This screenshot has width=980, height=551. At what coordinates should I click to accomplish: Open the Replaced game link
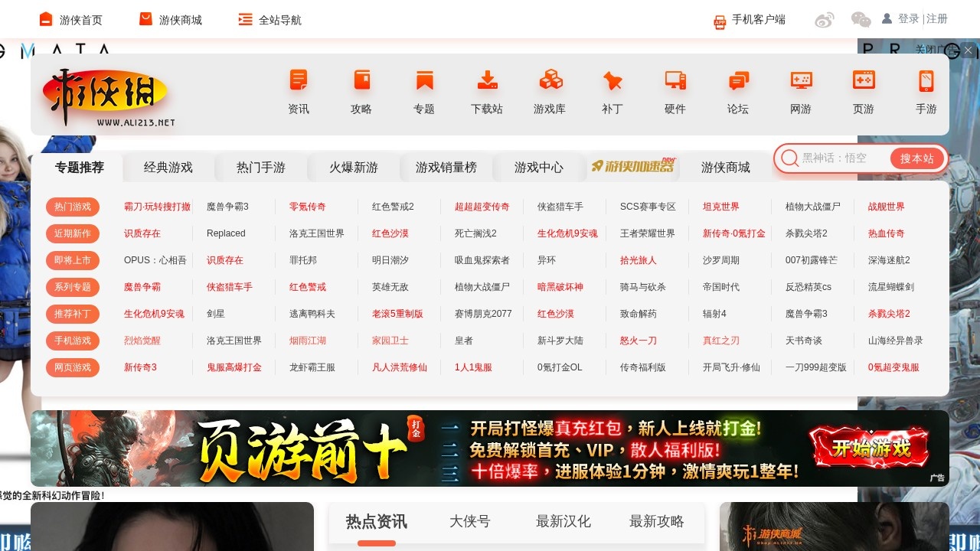click(x=226, y=233)
